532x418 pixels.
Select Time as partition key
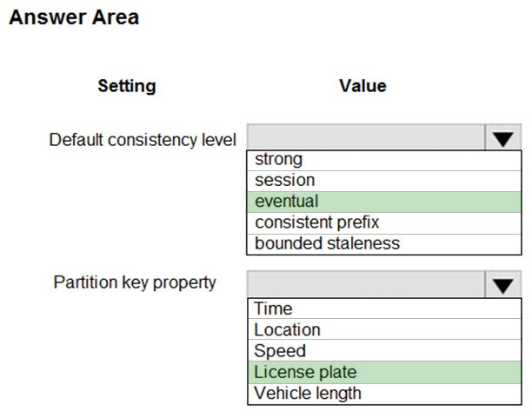pos(384,309)
